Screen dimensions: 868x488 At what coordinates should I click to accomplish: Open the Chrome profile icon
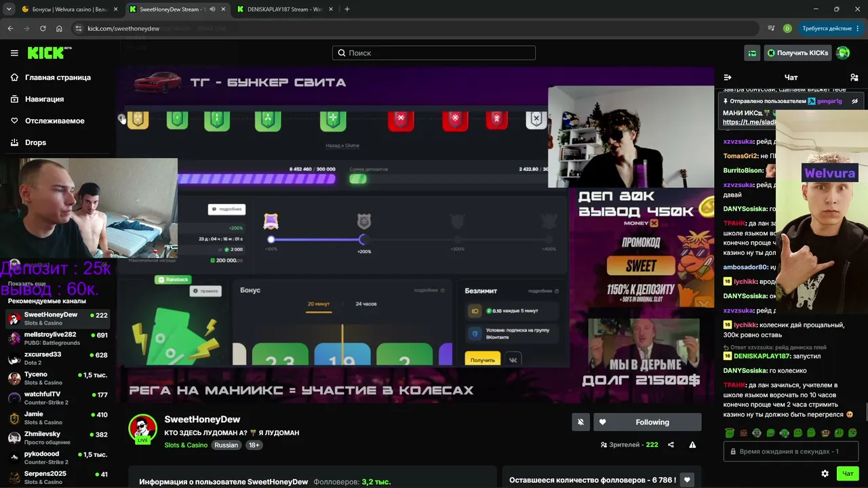coord(787,28)
